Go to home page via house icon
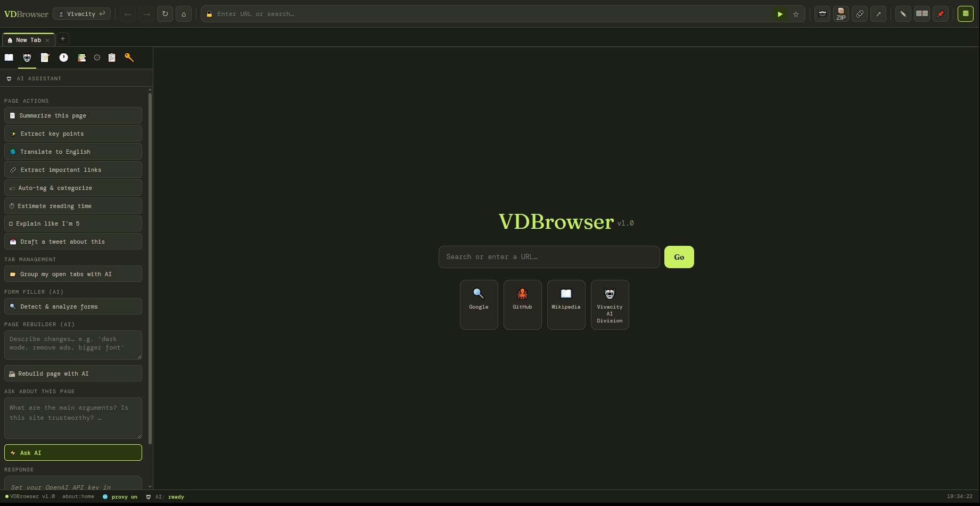 click(x=184, y=14)
